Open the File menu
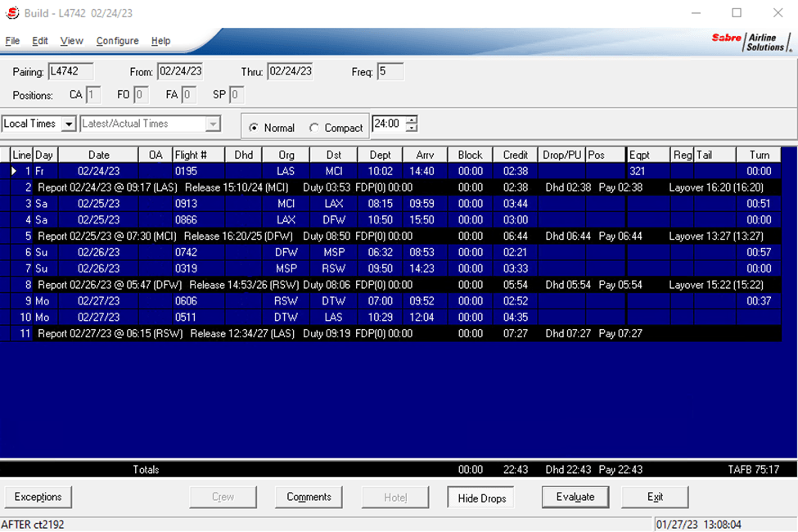Screen dimensions: 798x532 click(12, 41)
